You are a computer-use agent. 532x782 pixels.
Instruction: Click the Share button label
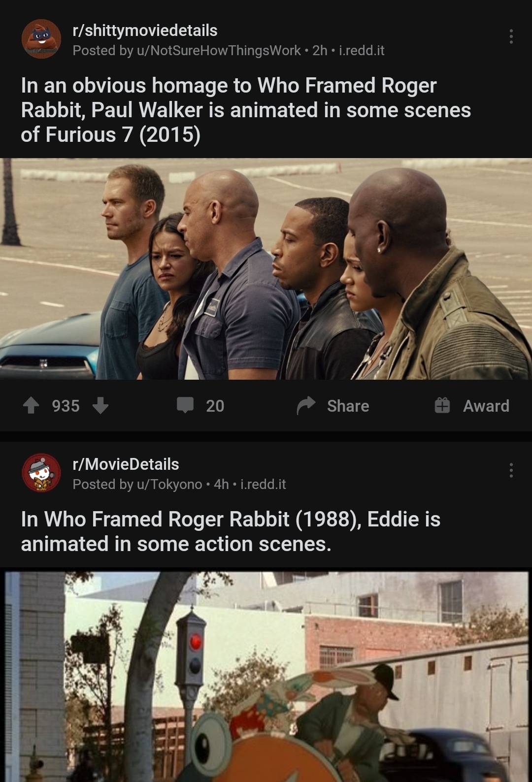pyautogui.click(x=348, y=406)
